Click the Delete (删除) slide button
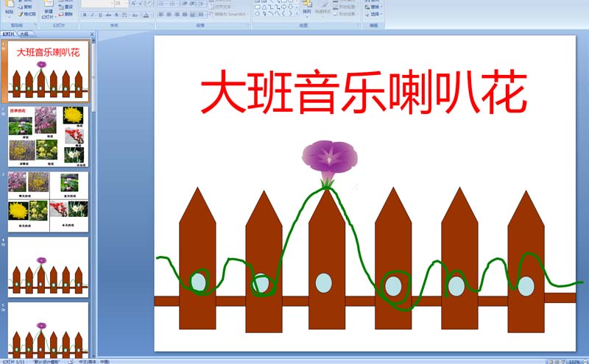589x364 pixels. pyautogui.click(x=66, y=14)
